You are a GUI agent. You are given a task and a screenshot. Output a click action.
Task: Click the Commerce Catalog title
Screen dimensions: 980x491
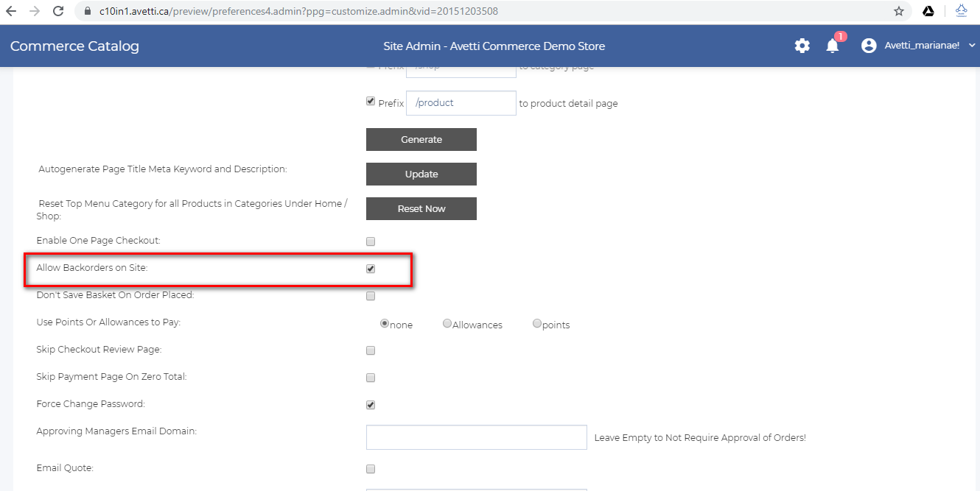74,46
